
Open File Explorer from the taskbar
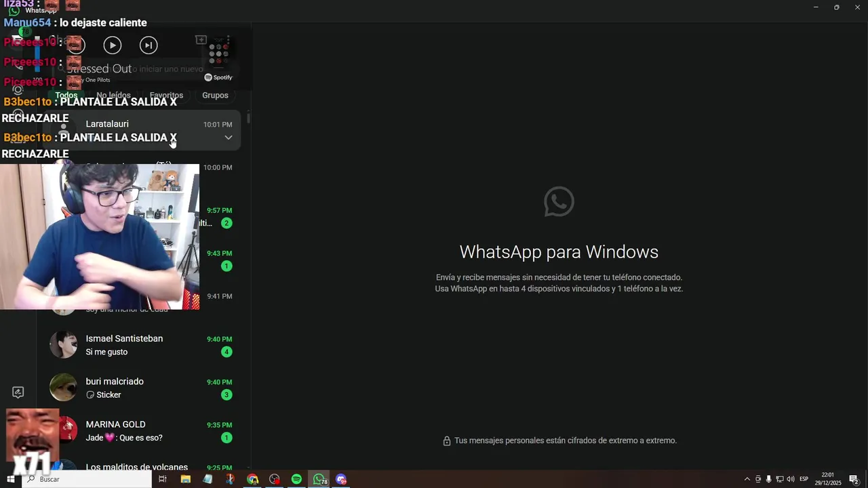pos(185,479)
